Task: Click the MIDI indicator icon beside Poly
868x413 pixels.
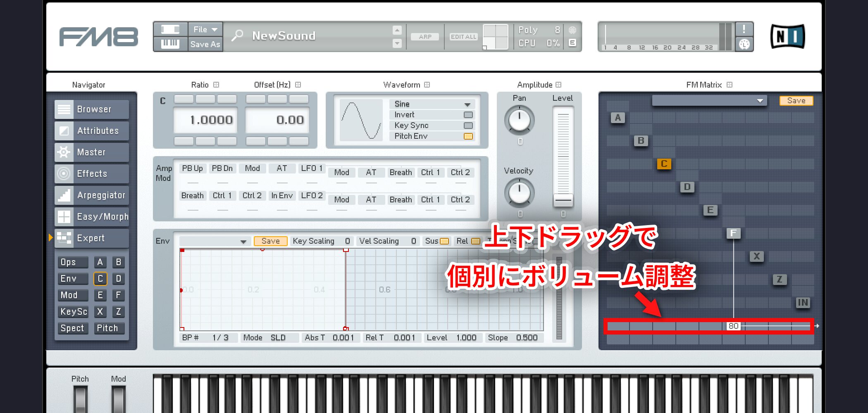Action: 572,30
